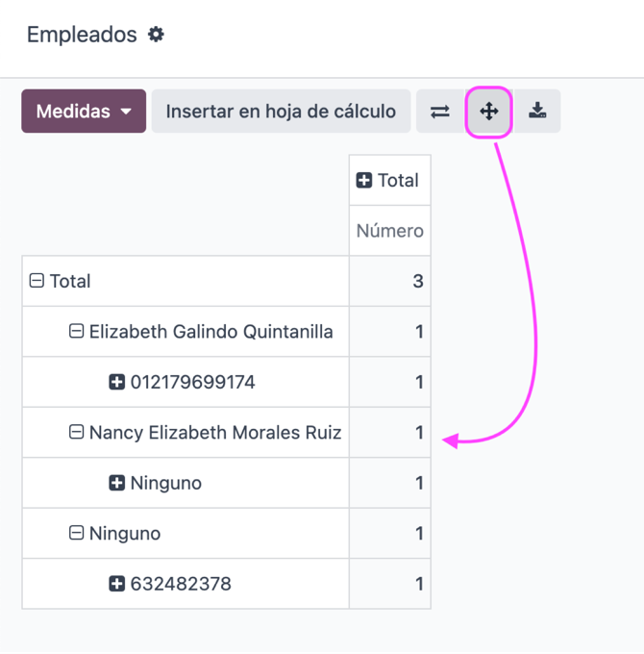Screen dimensions: 644x654
Task: Expand the 012179699174 row plus icon
Action: click(x=116, y=382)
